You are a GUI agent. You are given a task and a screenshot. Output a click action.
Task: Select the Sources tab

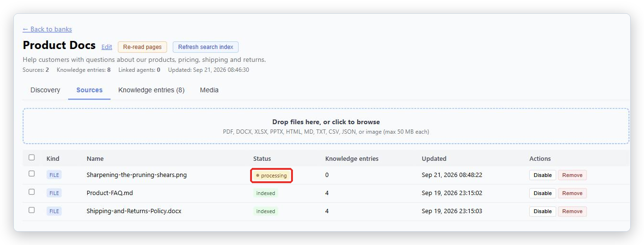tap(90, 90)
